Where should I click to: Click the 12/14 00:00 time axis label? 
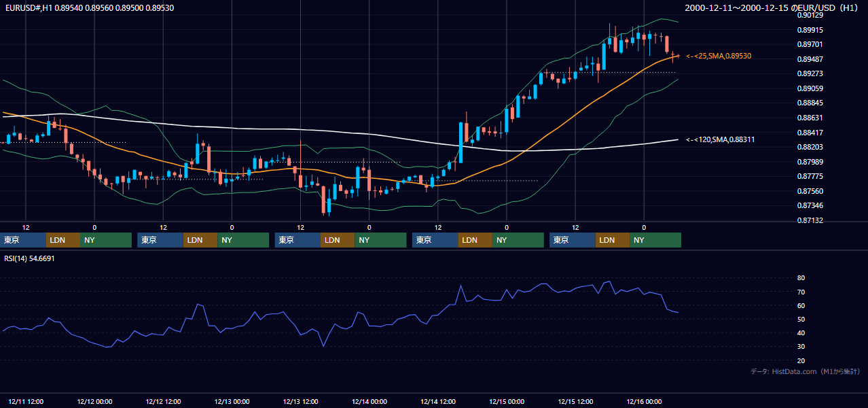369,401
